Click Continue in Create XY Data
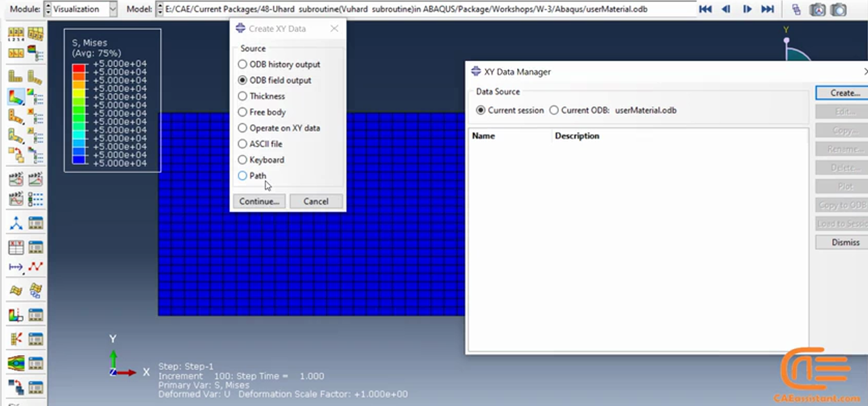 259,201
